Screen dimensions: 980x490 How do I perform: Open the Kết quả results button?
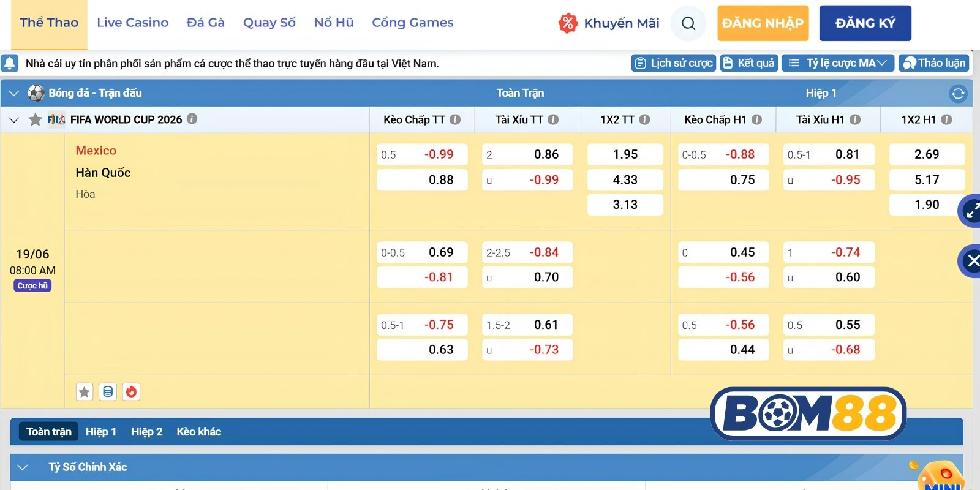749,63
